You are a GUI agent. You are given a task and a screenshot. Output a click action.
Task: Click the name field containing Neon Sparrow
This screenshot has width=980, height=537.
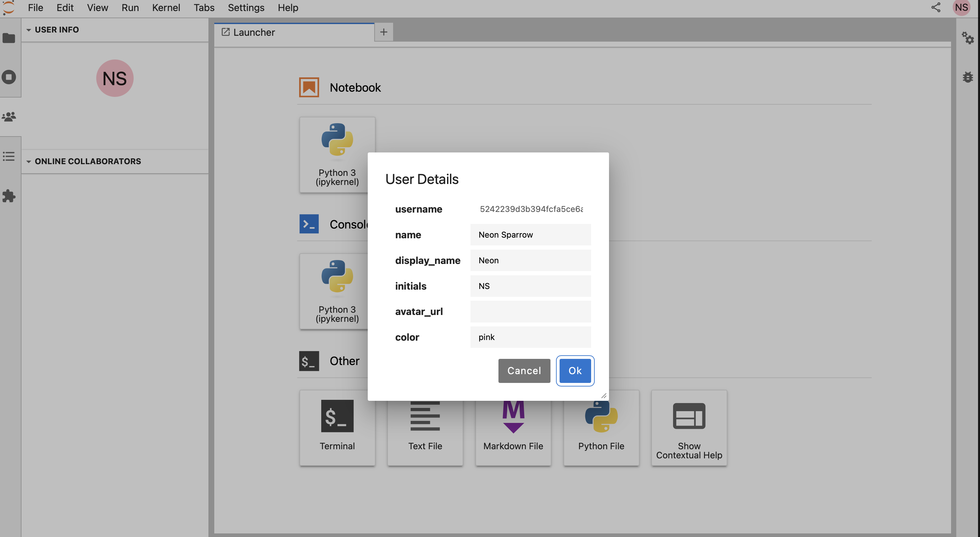(530, 235)
